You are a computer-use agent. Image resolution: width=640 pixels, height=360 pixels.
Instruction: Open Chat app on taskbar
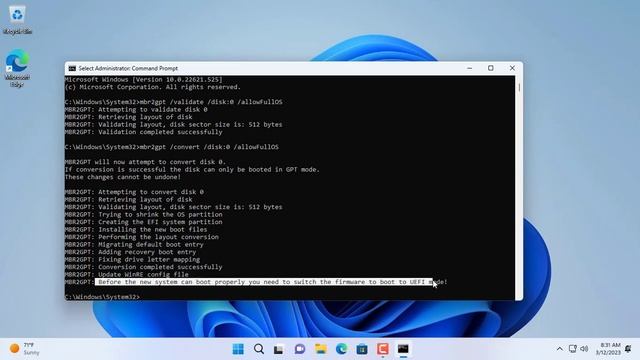point(300,349)
